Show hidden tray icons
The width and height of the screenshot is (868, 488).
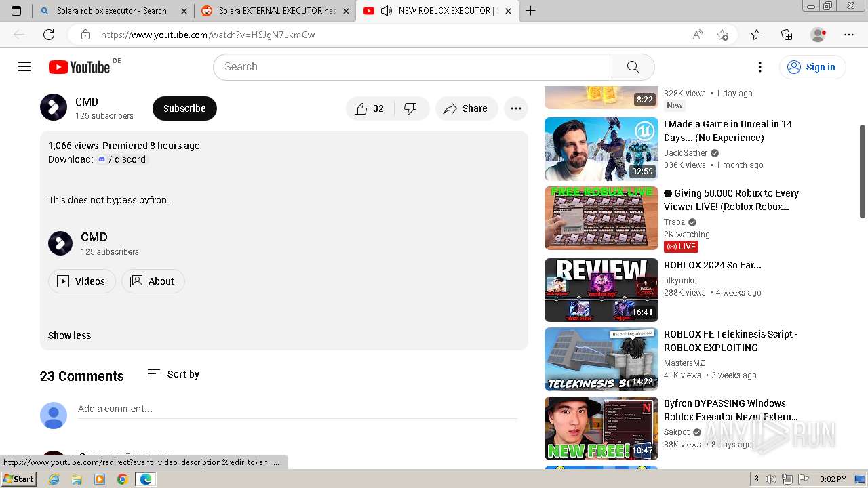pos(756,479)
